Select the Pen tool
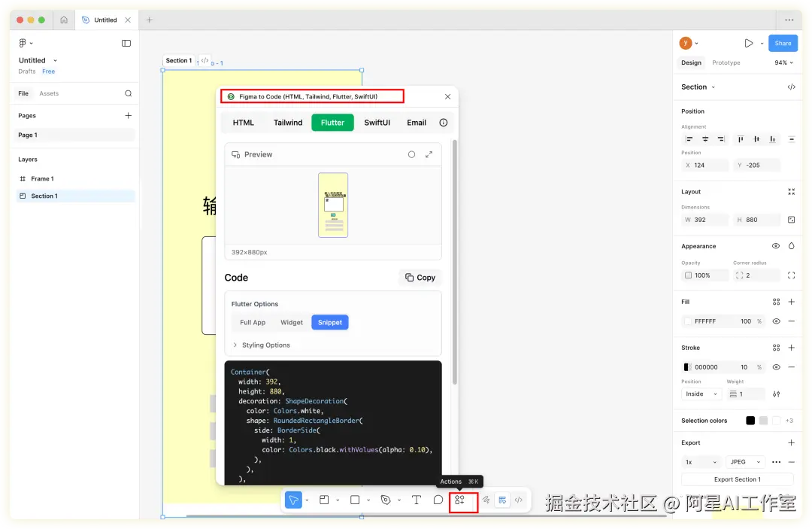 click(385, 500)
